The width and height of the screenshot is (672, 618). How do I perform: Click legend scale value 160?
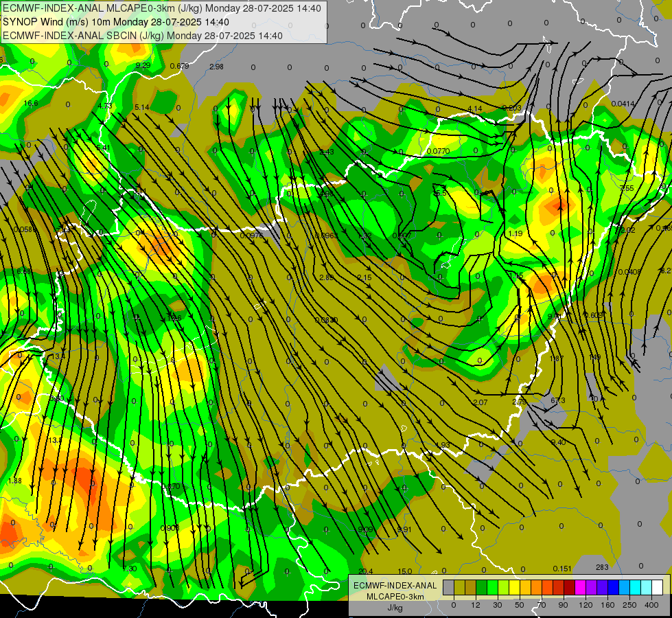607,605
